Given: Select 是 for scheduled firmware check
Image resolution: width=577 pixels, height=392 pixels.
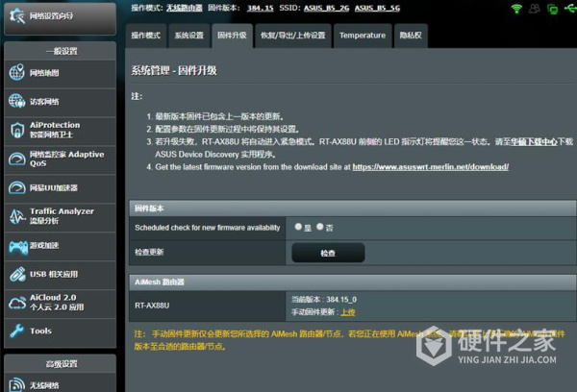Looking at the screenshot, I should pos(298,227).
